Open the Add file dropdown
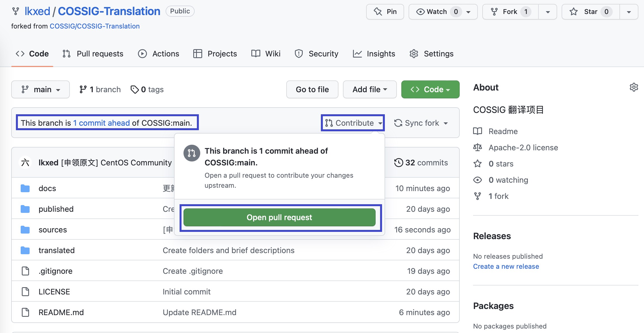The height and width of the screenshot is (333, 644). (370, 89)
